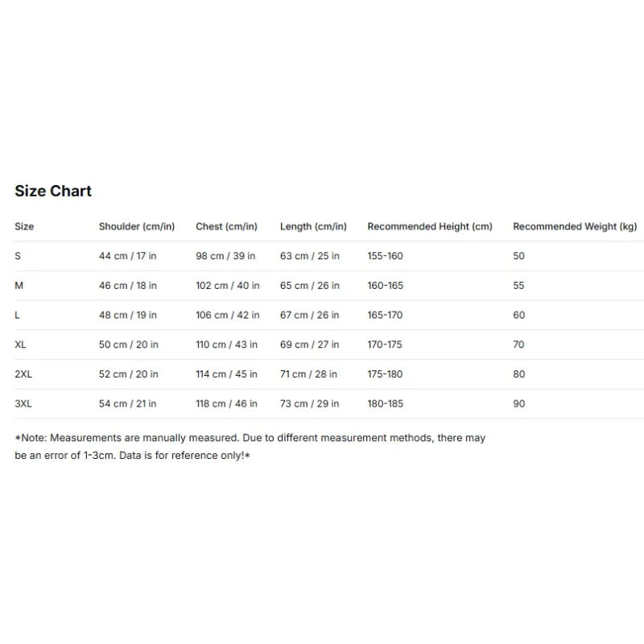Select the XL size row label
This screenshot has height=644, width=644.
(21, 345)
